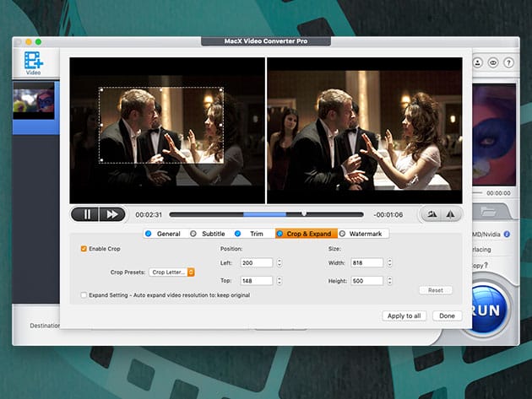
Task: Click the flip video icon
Action: pos(451,214)
